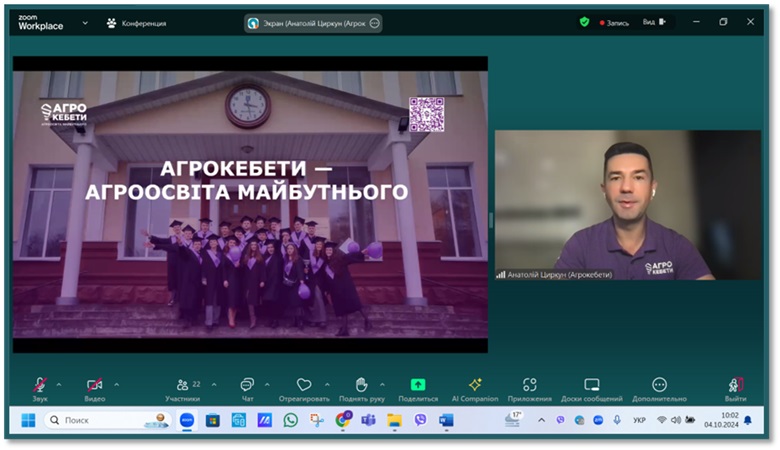Expand arrow next to Отреагировать

pos(327,384)
